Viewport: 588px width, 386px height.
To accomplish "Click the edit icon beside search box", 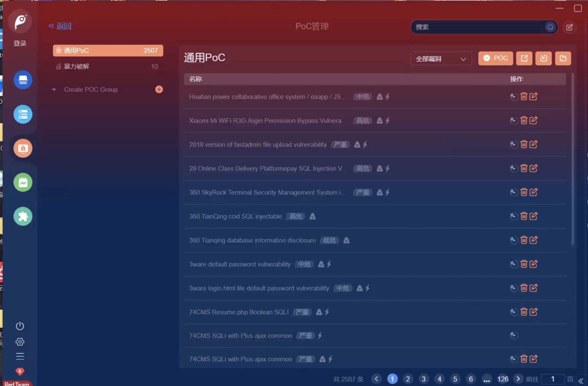I will pyautogui.click(x=569, y=27).
